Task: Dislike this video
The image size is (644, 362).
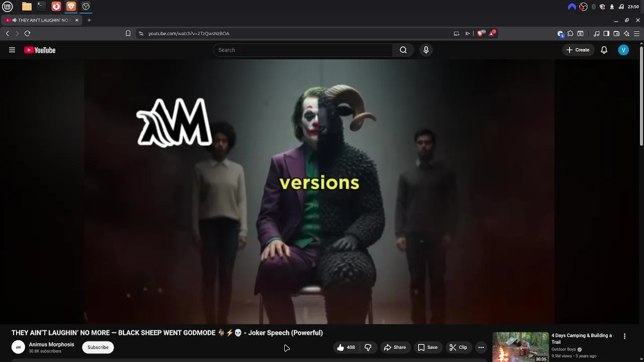Action: (368, 347)
